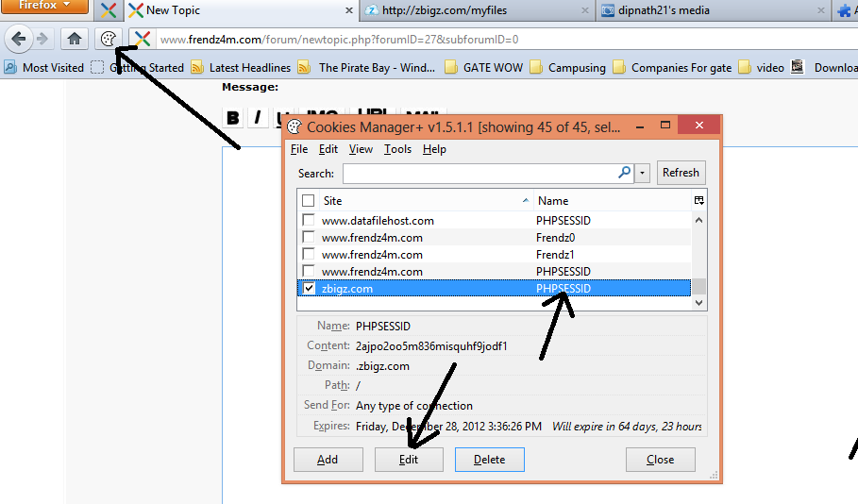Open the Home page button

(x=75, y=39)
